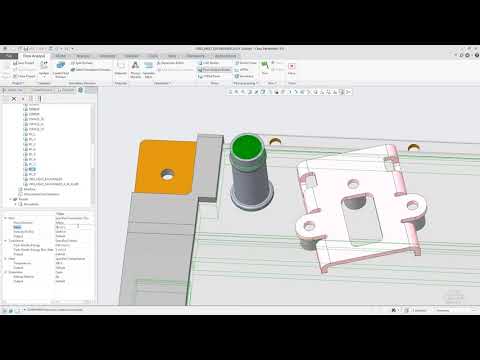The width and height of the screenshot is (480, 360).
Task: Open the Applications ribbon tab
Action: [225, 56]
